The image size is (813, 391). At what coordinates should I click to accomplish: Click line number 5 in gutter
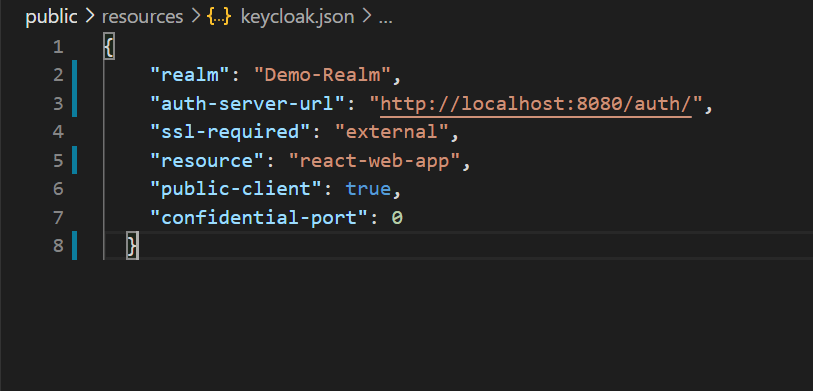point(58,161)
